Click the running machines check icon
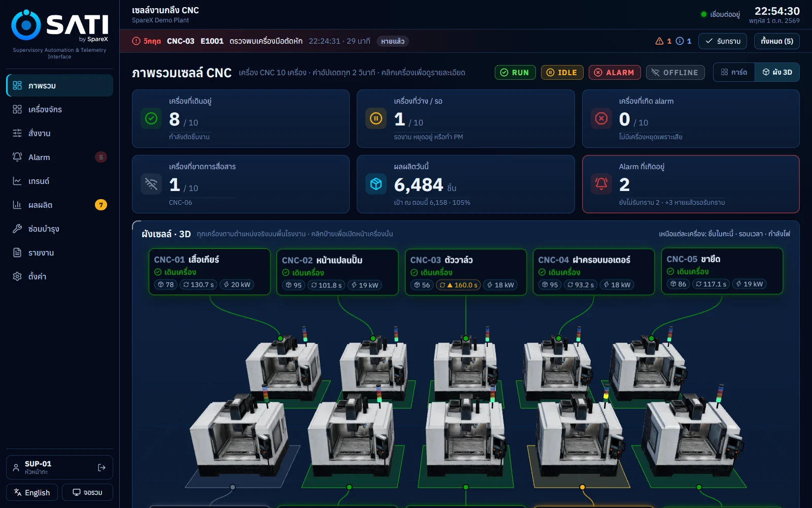This screenshot has height=508, width=812. pos(151,118)
